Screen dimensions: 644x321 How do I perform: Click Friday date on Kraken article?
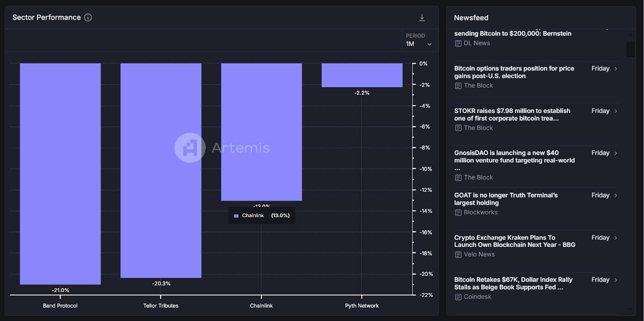pyautogui.click(x=600, y=238)
